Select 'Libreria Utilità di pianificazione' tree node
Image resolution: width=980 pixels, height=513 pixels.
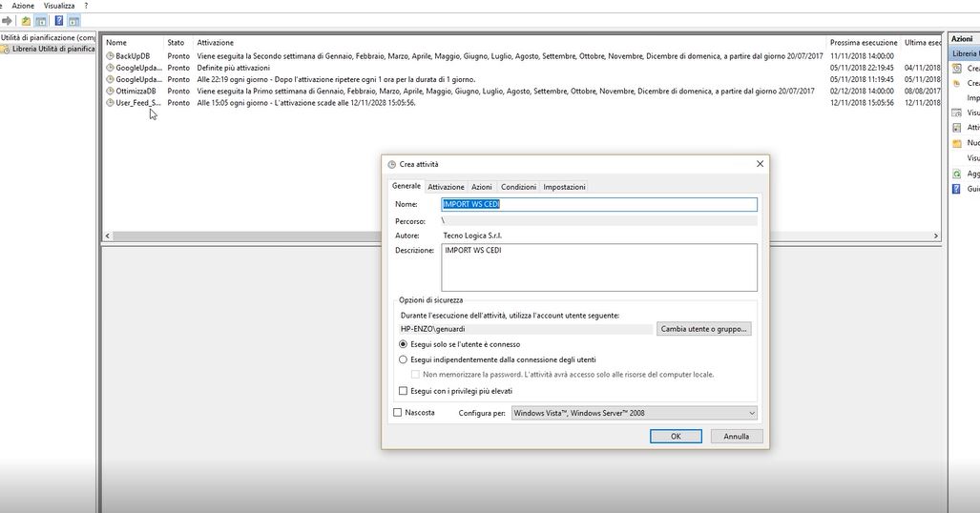click(52, 49)
